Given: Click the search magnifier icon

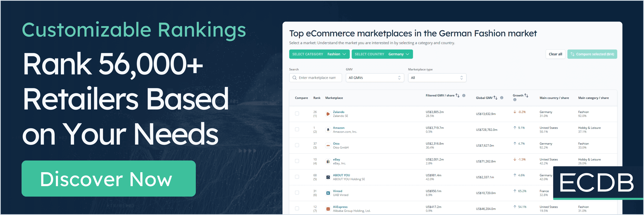Looking at the screenshot, I should pos(294,78).
